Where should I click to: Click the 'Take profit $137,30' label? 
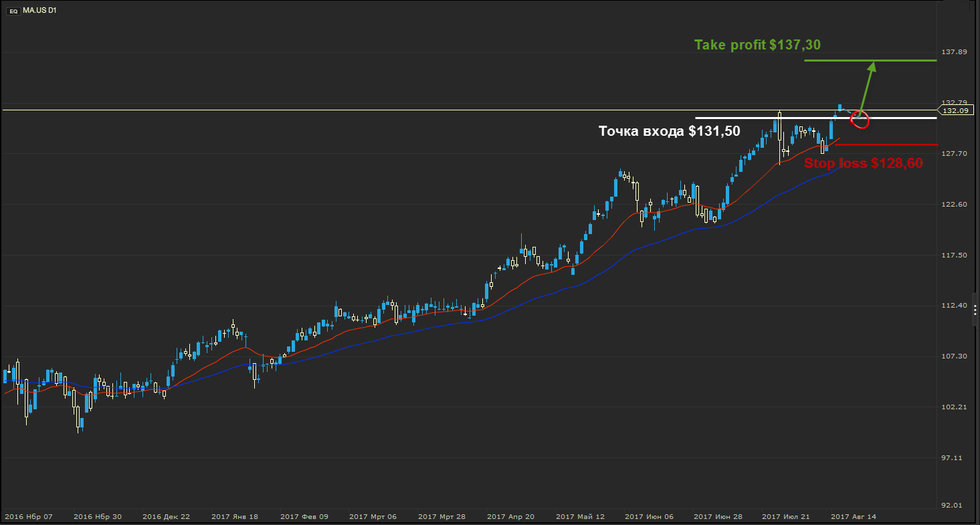point(757,45)
